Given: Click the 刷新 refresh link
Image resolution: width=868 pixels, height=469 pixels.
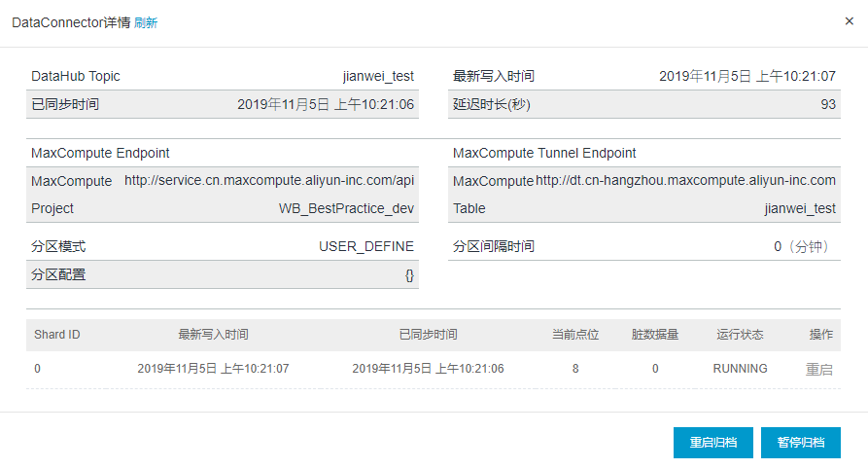Looking at the screenshot, I should point(146,22).
